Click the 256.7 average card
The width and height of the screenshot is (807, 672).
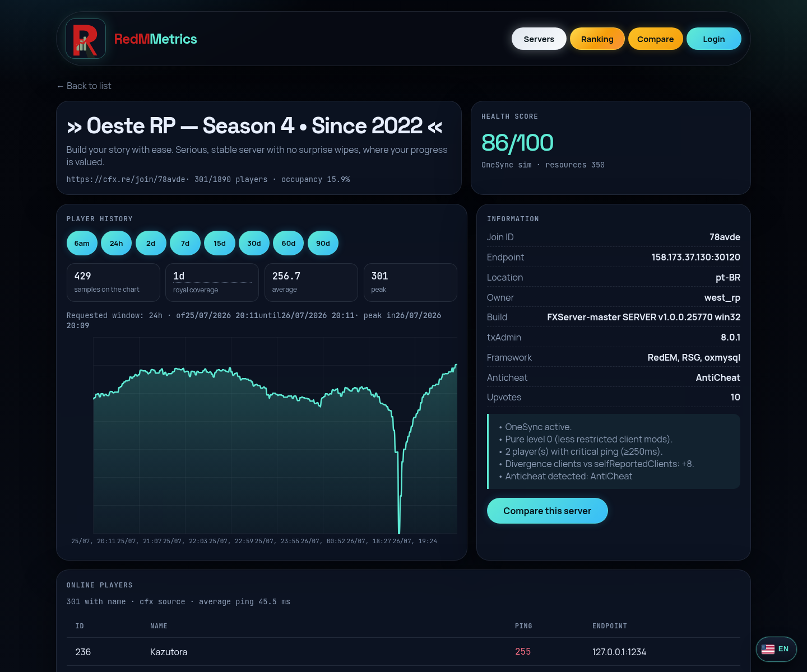(311, 282)
